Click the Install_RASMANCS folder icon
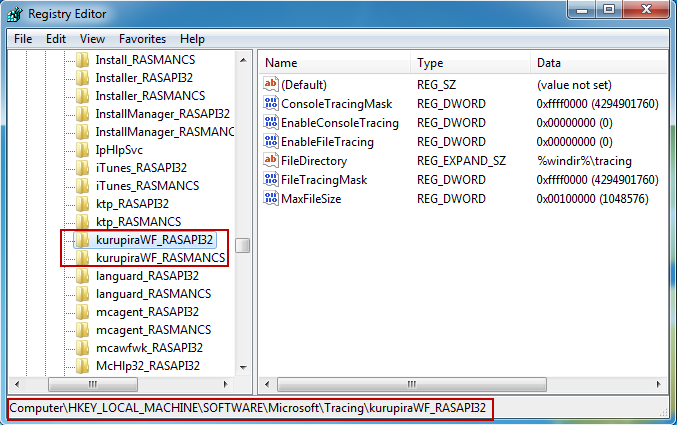This screenshot has width=677, height=425. (82, 60)
